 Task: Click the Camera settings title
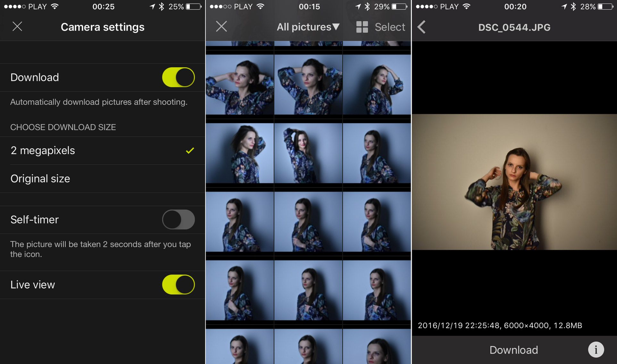click(103, 27)
